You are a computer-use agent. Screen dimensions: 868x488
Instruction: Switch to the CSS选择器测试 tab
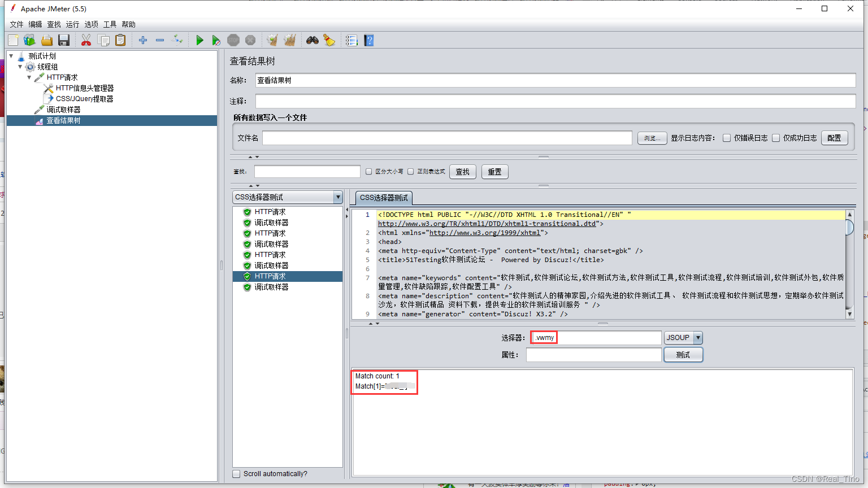[x=384, y=198]
